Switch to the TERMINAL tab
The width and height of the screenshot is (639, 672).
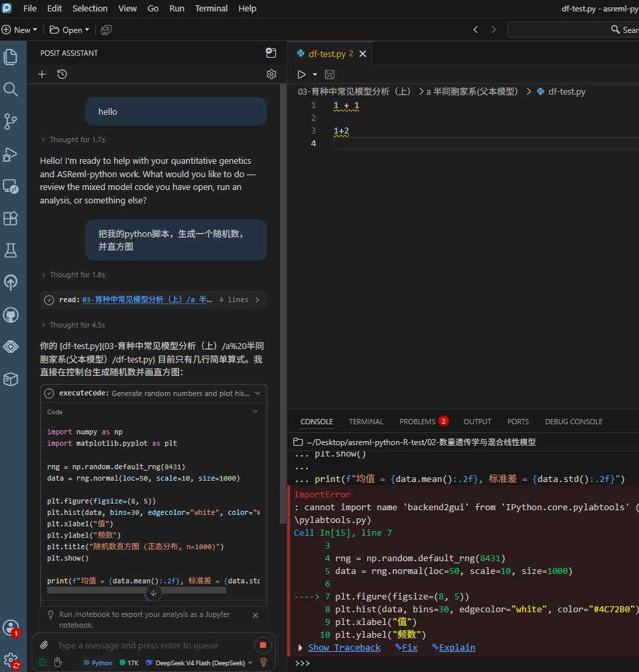366,422
